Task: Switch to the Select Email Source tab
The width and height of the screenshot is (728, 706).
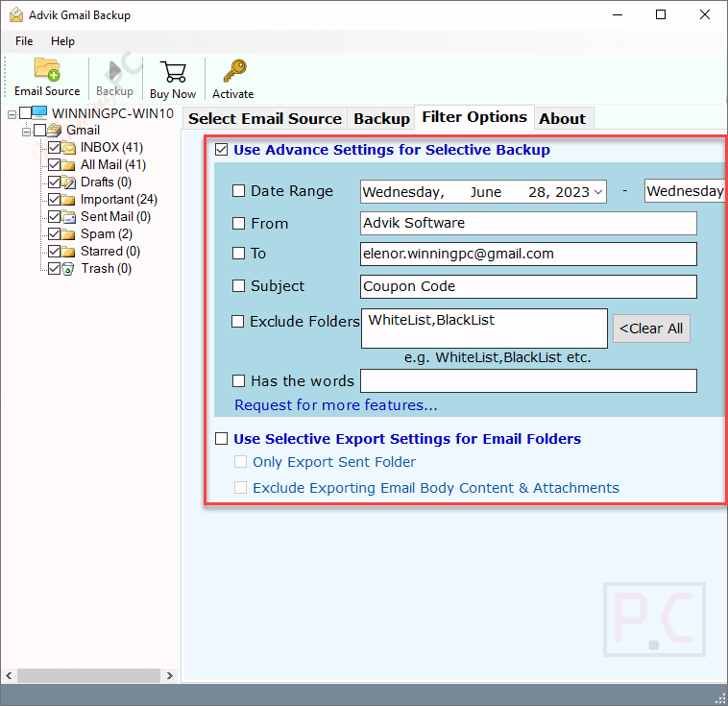Action: (264, 118)
